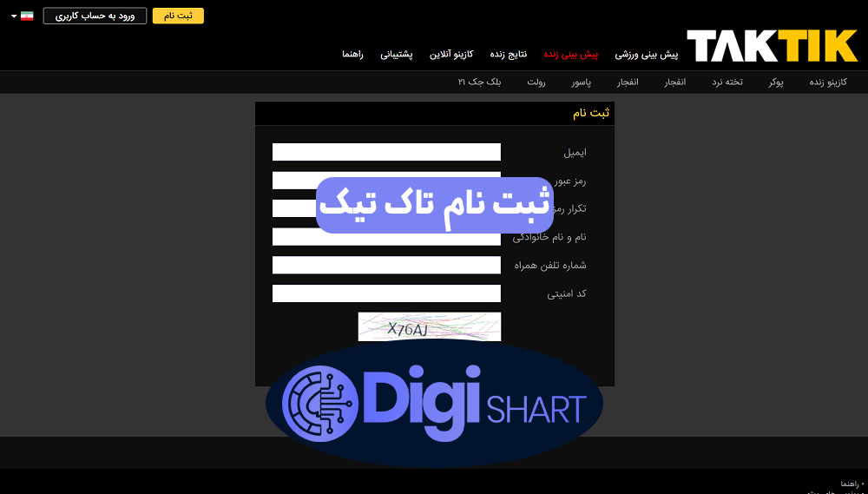The width and height of the screenshot is (868, 494).
Task: Select بلک جک ۲۱ in the games submenu
Action: click(479, 82)
